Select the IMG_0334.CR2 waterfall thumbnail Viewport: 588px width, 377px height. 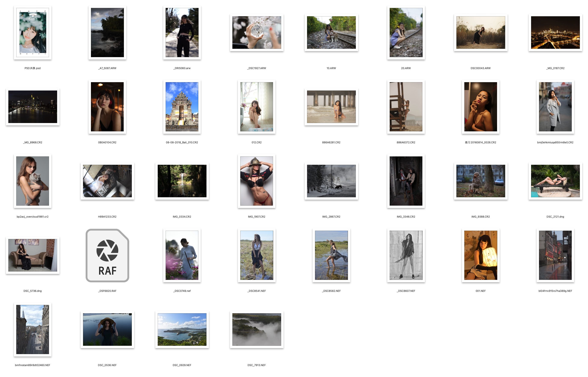click(182, 181)
